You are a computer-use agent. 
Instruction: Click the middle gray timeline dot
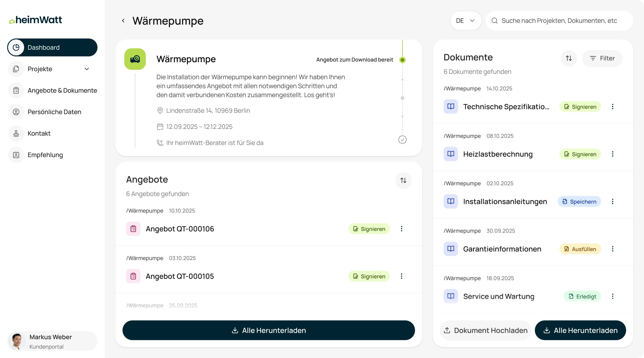point(402,98)
